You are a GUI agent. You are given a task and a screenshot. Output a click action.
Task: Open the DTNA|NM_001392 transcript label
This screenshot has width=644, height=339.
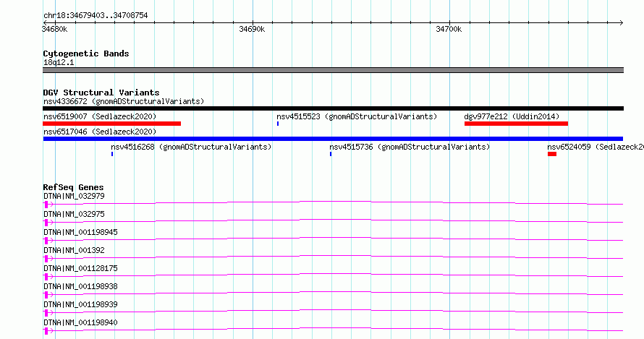[x=74, y=250]
